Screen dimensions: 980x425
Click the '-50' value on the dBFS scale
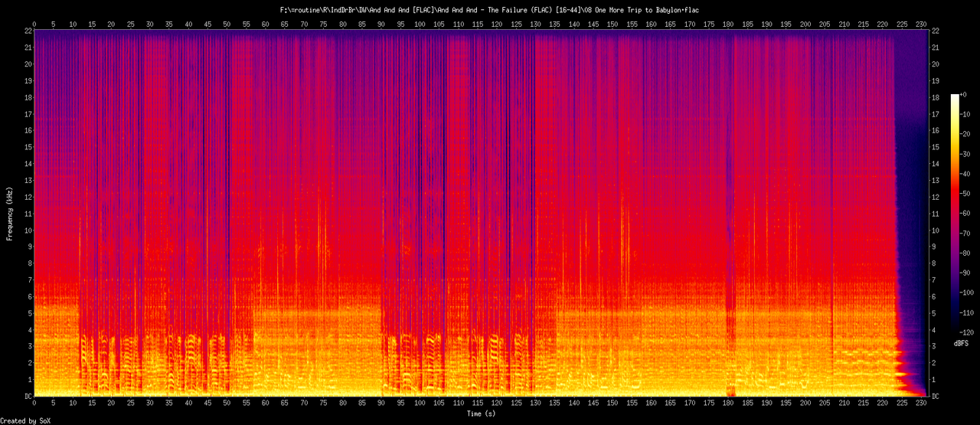[x=967, y=193]
